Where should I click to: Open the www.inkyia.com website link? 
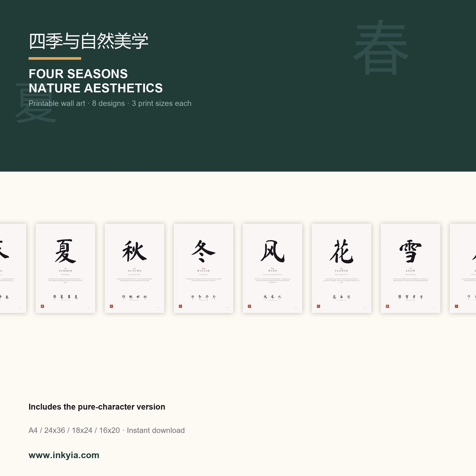pyautogui.click(x=64, y=455)
